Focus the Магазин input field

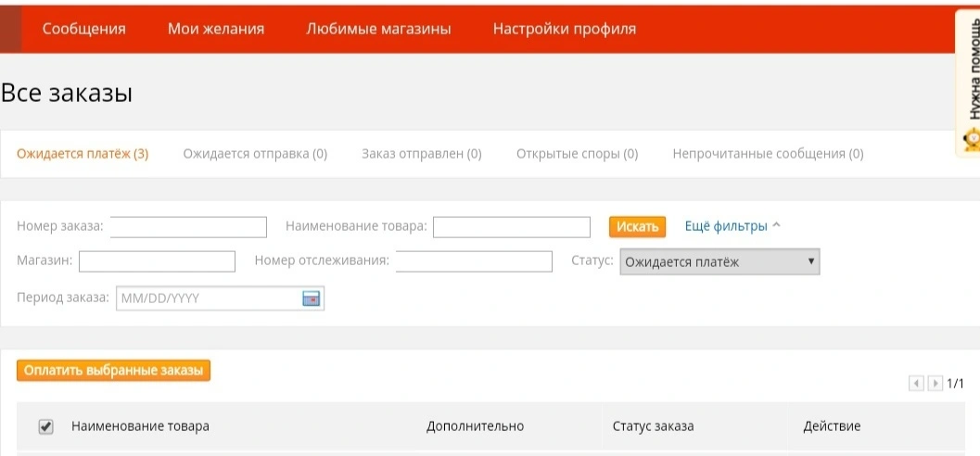(x=157, y=261)
